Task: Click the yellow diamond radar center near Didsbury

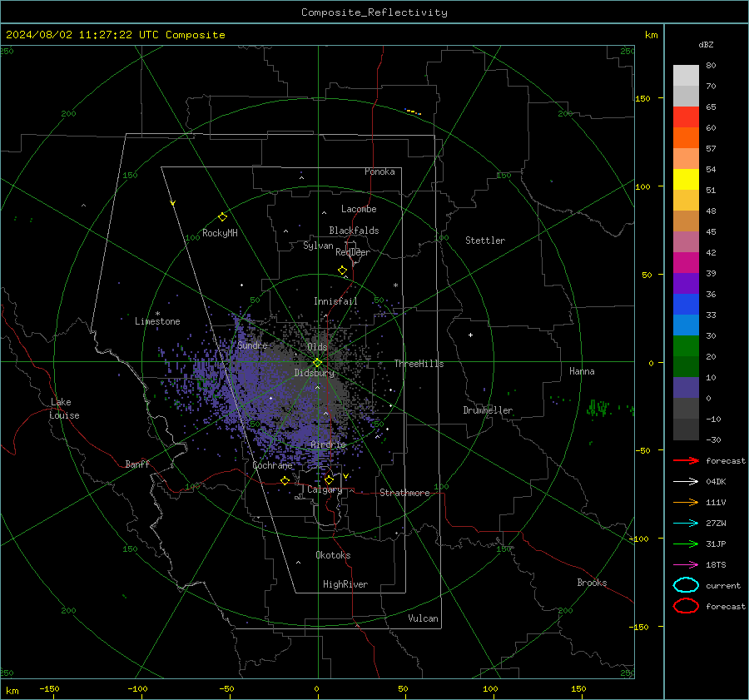Action: click(x=317, y=363)
